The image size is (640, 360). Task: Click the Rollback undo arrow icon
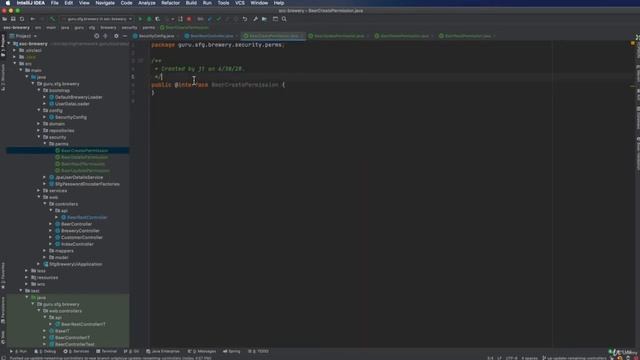tap(244, 19)
